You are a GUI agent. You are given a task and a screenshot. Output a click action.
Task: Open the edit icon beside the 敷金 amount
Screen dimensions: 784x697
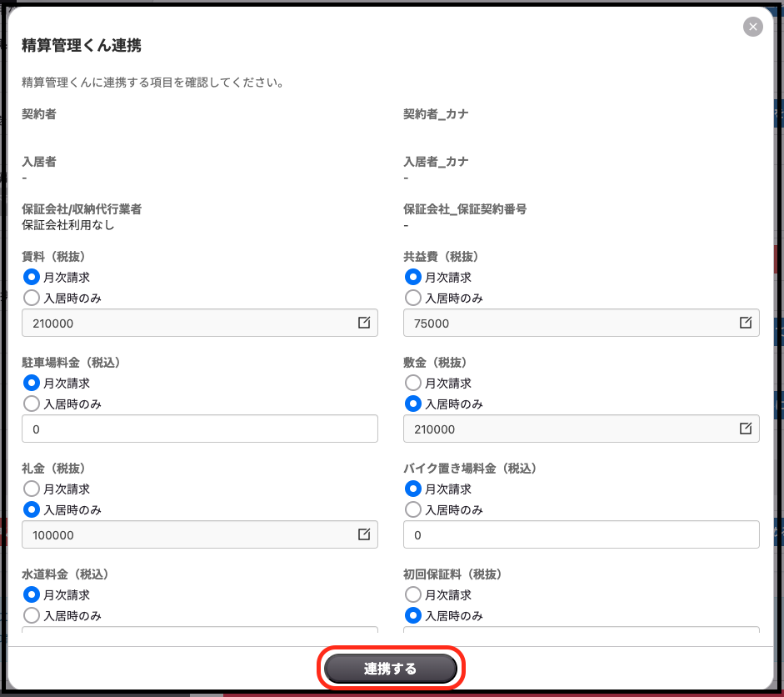coord(746,429)
